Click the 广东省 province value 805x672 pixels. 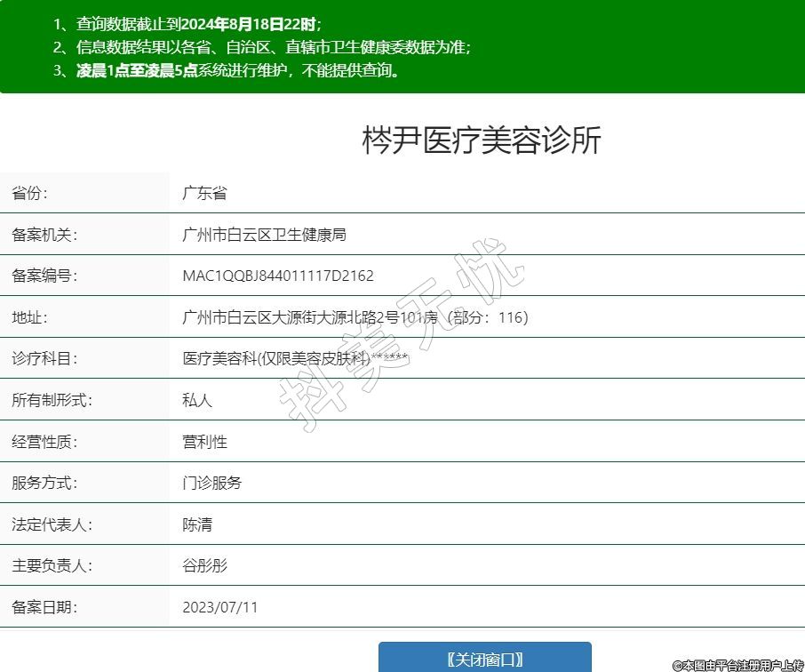click(x=204, y=193)
